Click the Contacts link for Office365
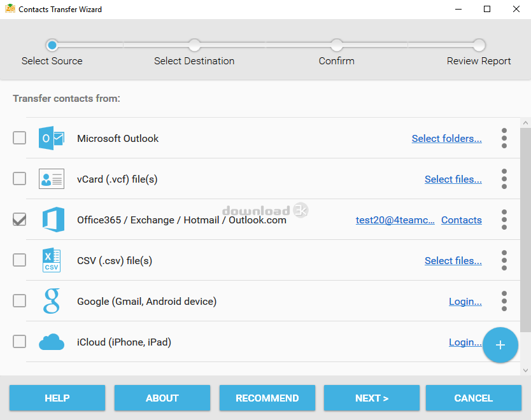The width and height of the screenshot is (531, 420). click(x=461, y=220)
